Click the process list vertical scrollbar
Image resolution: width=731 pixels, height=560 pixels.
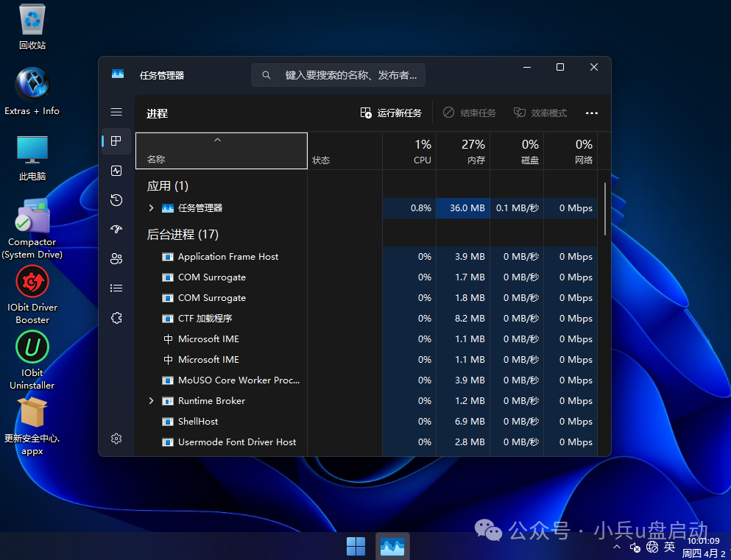pos(605,209)
